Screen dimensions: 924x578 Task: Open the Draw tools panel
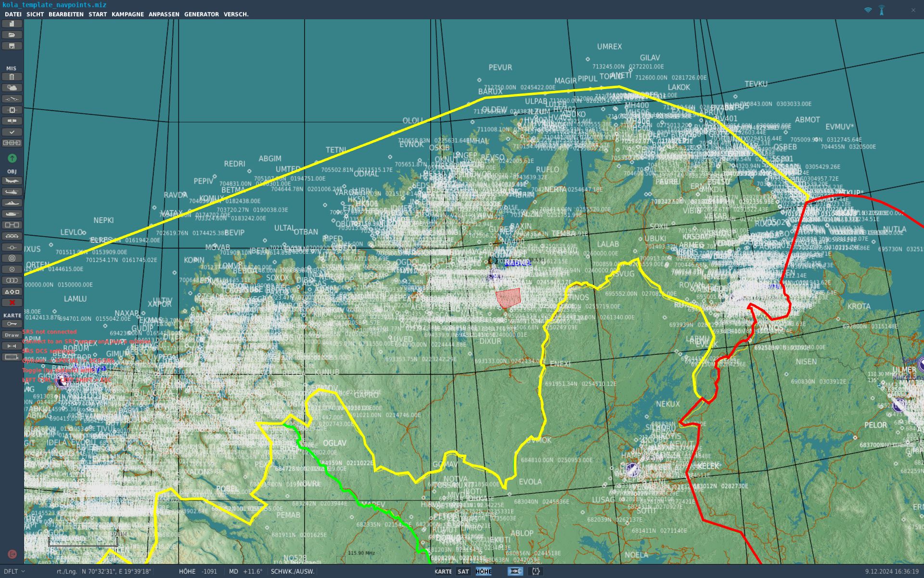coord(12,335)
